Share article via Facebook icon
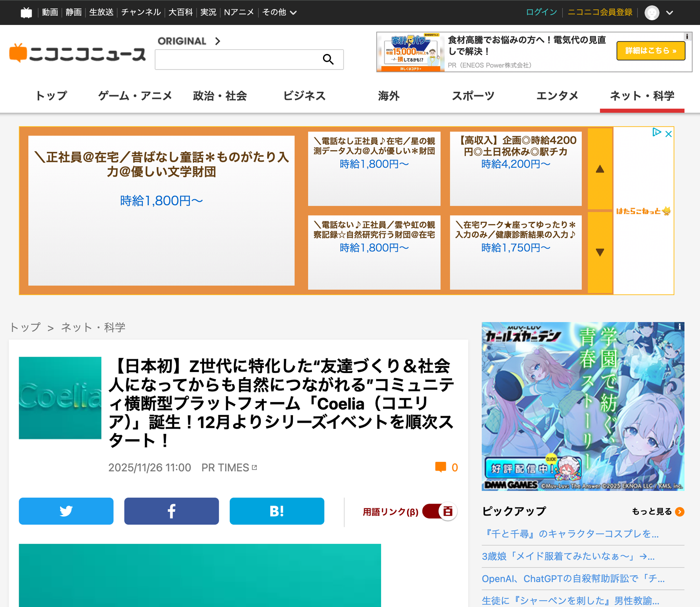Viewport: 700px width, 607px height. tap(171, 511)
